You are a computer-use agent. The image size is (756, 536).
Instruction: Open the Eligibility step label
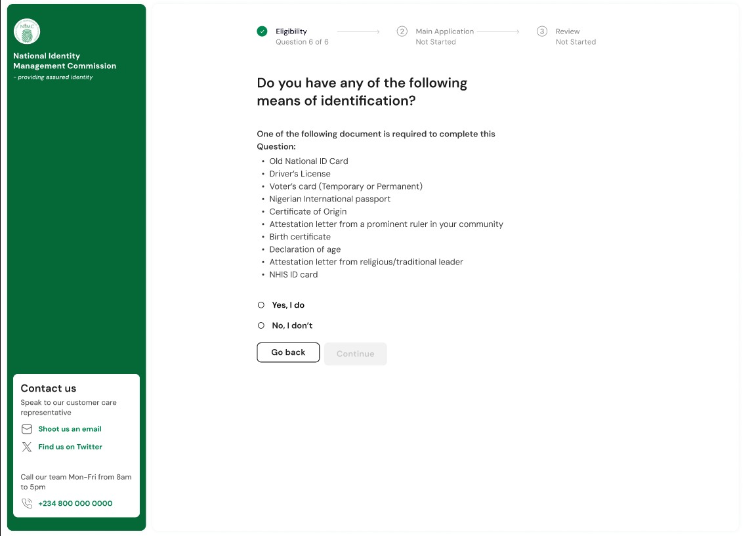[x=291, y=31]
